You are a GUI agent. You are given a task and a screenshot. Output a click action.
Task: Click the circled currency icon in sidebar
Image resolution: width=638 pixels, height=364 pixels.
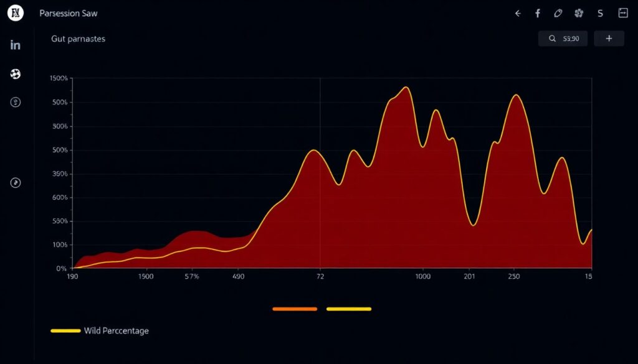point(16,102)
